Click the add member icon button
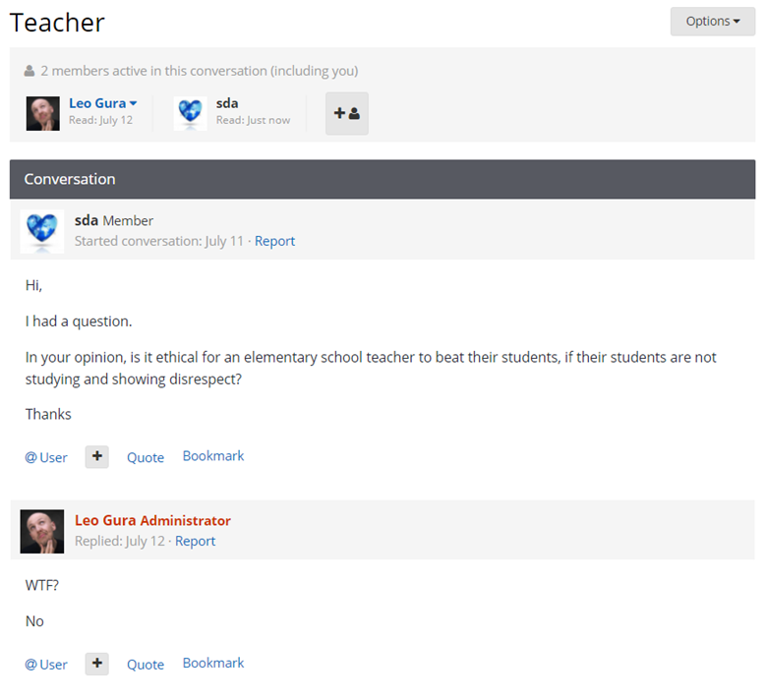767x700 pixels. pos(347,113)
